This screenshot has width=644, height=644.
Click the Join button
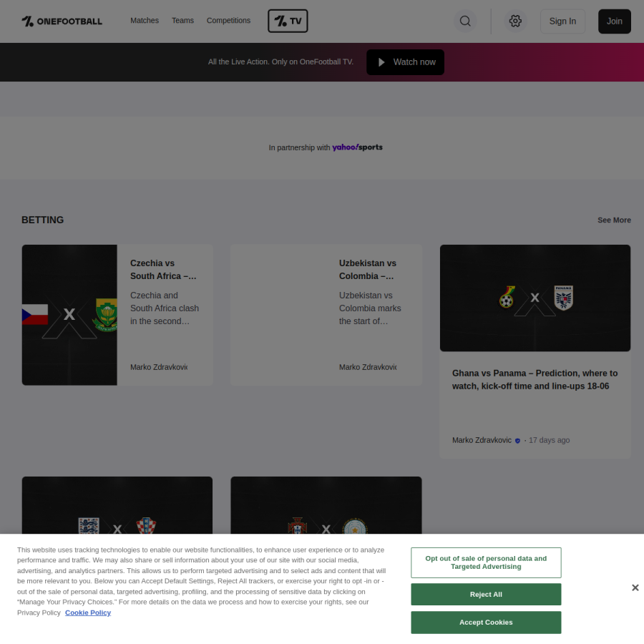(615, 21)
